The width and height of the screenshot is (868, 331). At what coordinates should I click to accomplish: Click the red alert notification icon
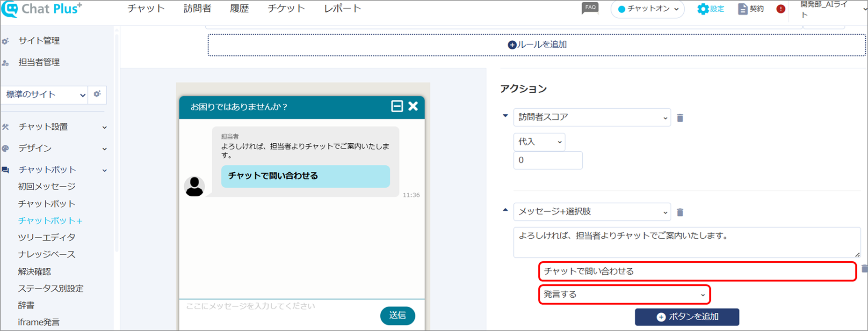coord(781,9)
